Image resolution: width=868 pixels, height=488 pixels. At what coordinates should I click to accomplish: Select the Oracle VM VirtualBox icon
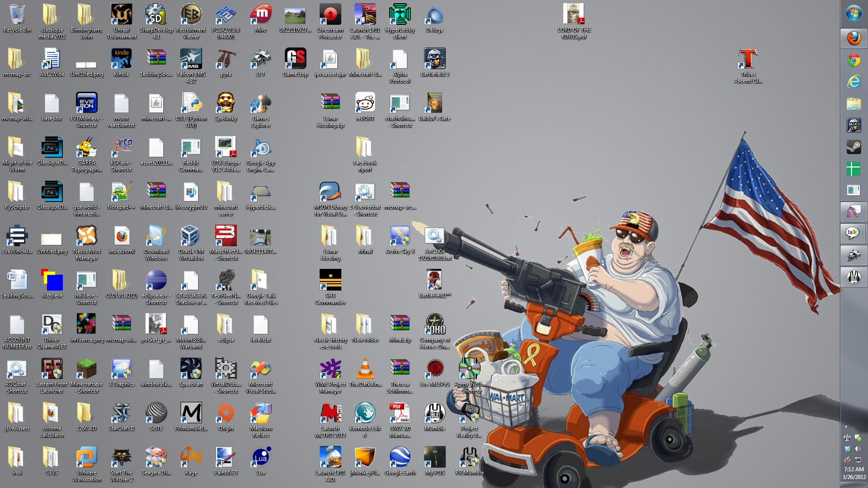tap(191, 243)
